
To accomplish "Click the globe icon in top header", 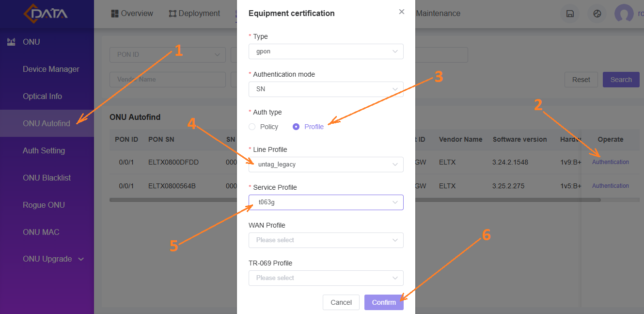I will pos(597,14).
